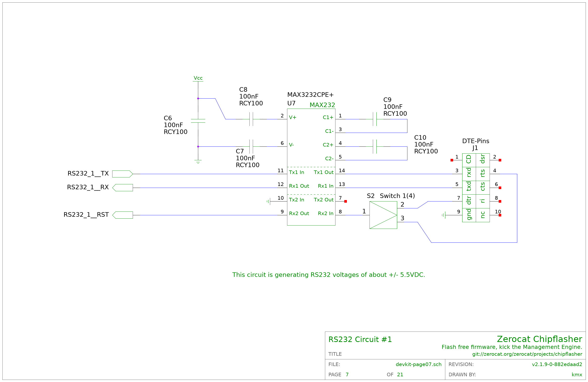The width and height of the screenshot is (588, 382).
Task: Click revision v2.1.9-0-882edaad2
Action: click(x=557, y=364)
